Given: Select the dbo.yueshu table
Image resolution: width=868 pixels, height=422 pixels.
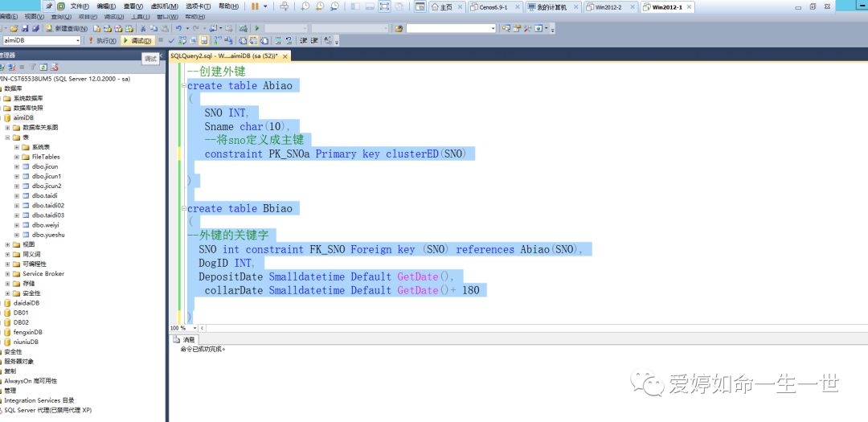Looking at the screenshot, I should (x=48, y=235).
